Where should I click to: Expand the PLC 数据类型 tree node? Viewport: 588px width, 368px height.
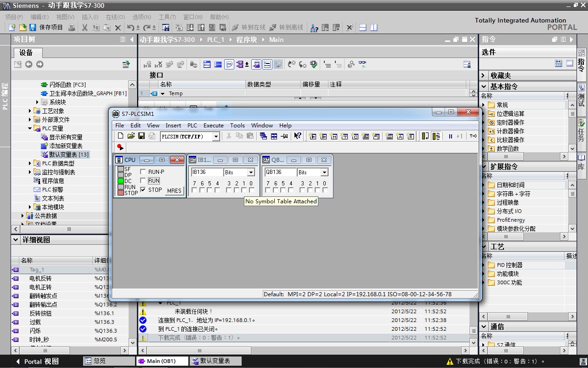pos(30,163)
